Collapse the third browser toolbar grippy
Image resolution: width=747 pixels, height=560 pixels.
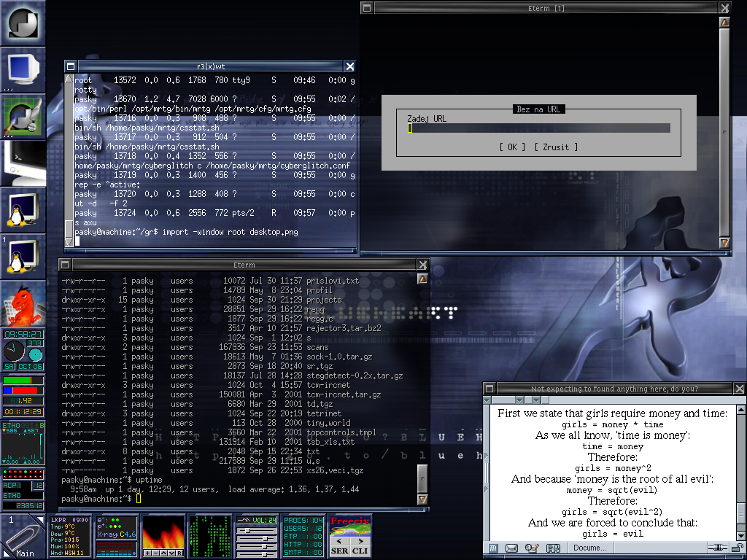click(x=536, y=400)
